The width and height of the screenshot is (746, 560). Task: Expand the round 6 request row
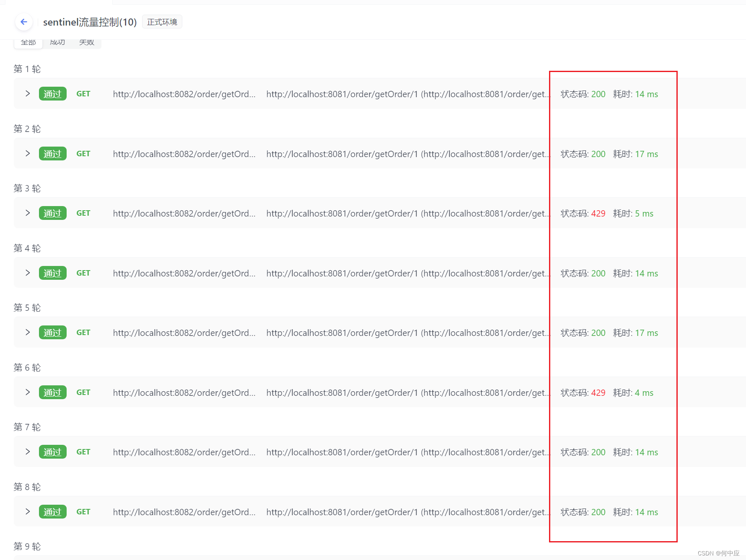[28, 392]
